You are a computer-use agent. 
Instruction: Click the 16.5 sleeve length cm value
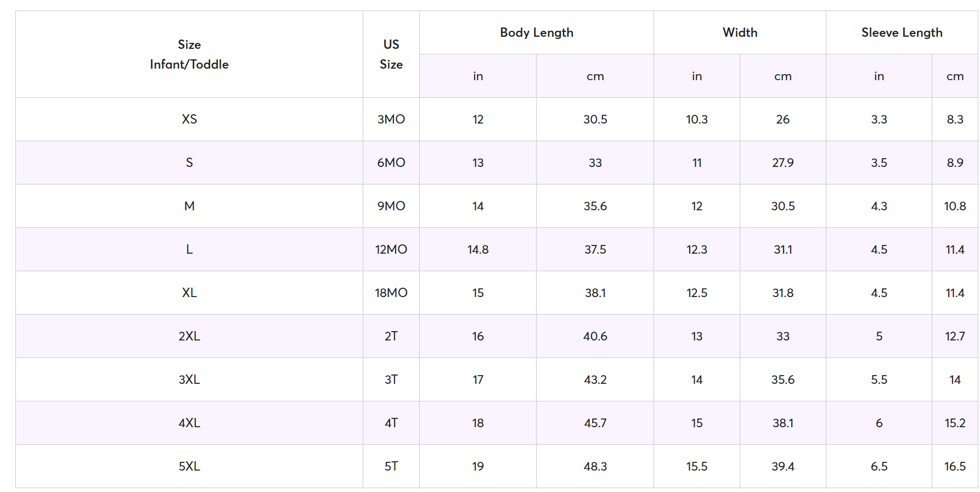coord(954,466)
